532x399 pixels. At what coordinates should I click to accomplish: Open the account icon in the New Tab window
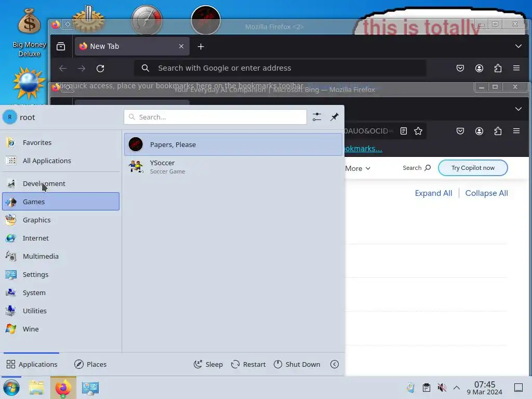tap(479, 68)
